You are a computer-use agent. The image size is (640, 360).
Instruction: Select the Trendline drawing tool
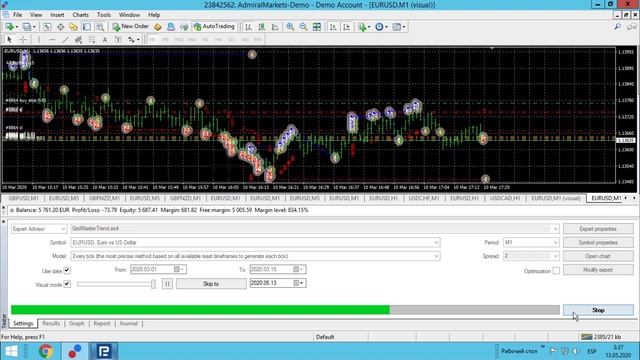[66, 40]
